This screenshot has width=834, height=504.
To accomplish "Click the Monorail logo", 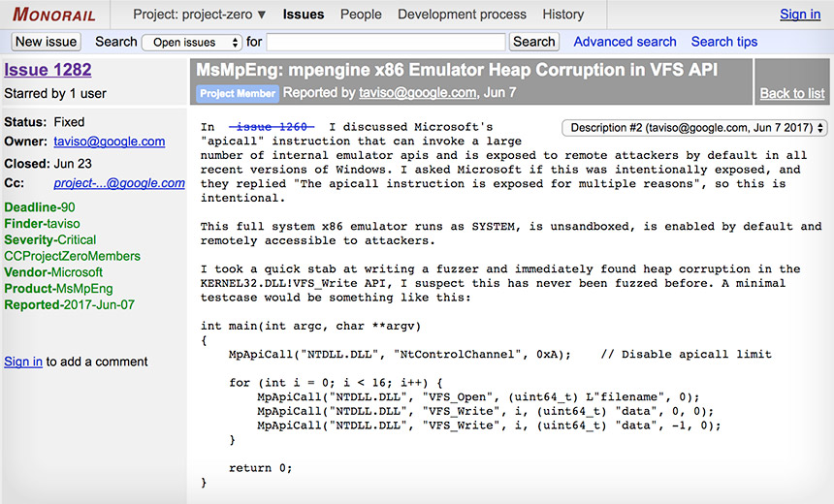I will [54, 15].
